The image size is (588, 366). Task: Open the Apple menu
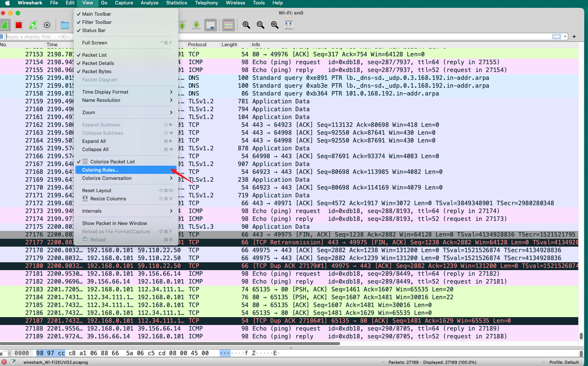point(7,3)
